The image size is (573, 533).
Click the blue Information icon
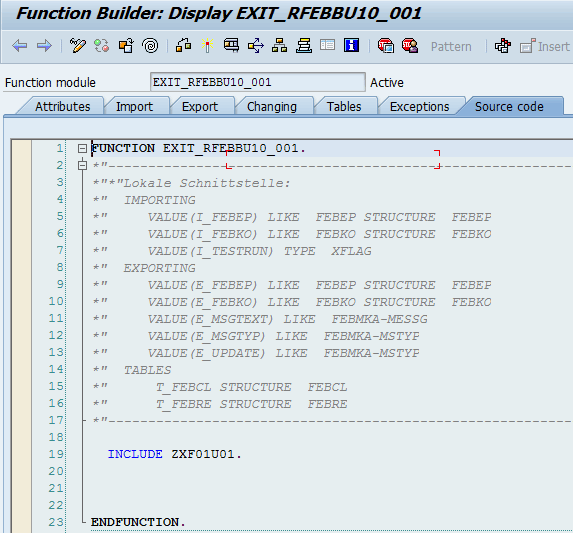[x=351, y=45]
